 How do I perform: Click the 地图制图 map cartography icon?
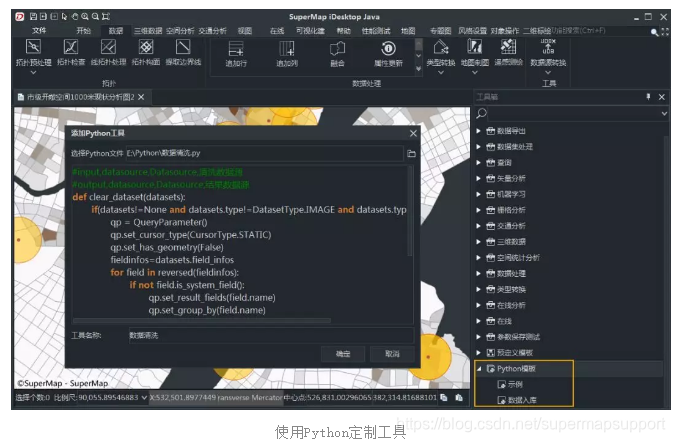point(474,46)
